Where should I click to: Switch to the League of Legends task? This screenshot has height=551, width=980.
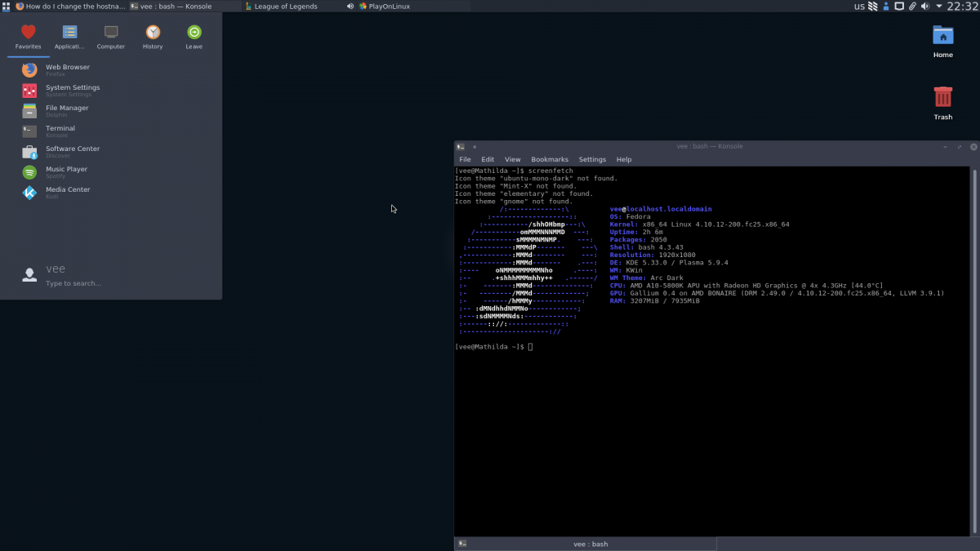point(299,7)
